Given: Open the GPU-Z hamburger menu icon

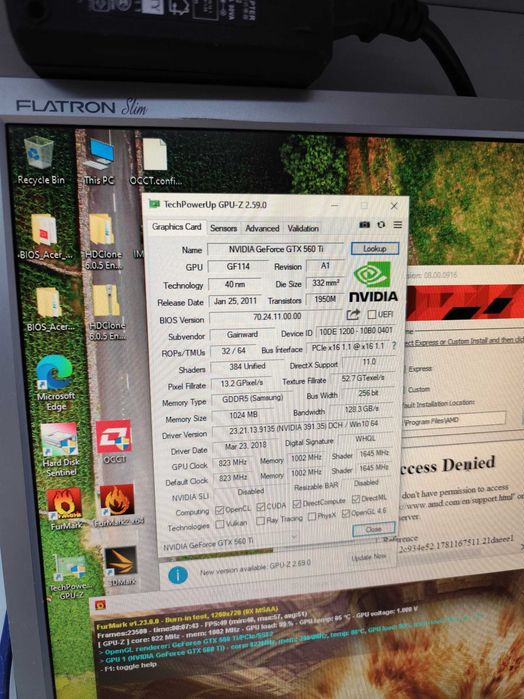Looking at the screenshot, I should 398,225.
